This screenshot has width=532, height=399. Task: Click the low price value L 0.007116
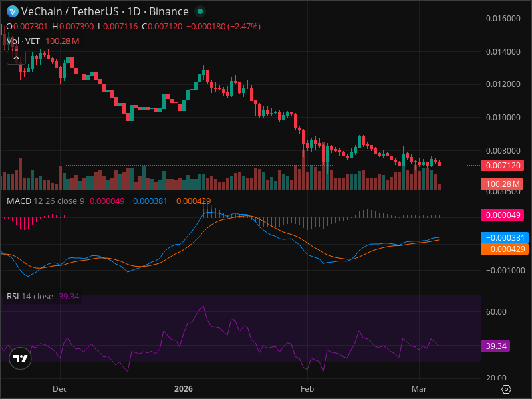click(118, 27)
